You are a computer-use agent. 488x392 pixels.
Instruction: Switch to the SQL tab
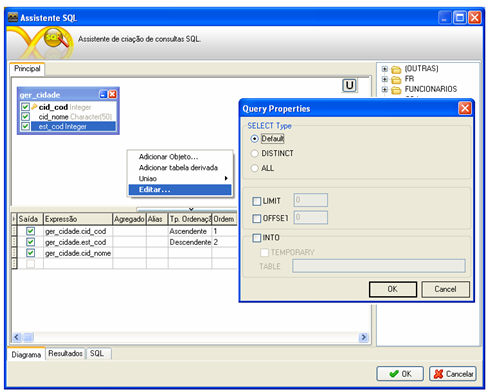(97, 353)
